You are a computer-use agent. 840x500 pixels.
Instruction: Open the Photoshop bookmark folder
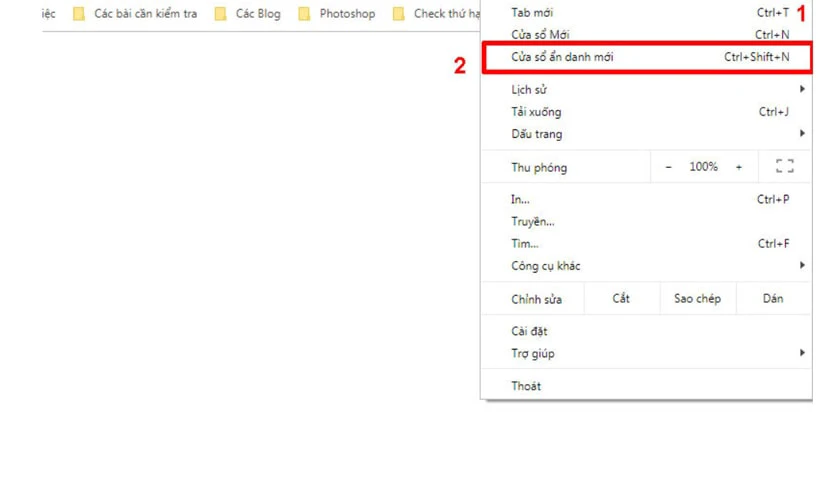[337, 13]
